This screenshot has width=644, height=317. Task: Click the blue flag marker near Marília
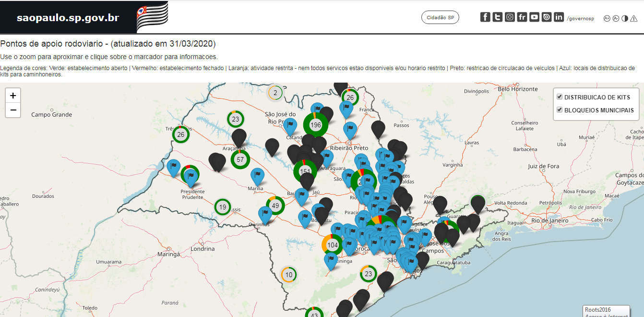[x=258, y=176]
